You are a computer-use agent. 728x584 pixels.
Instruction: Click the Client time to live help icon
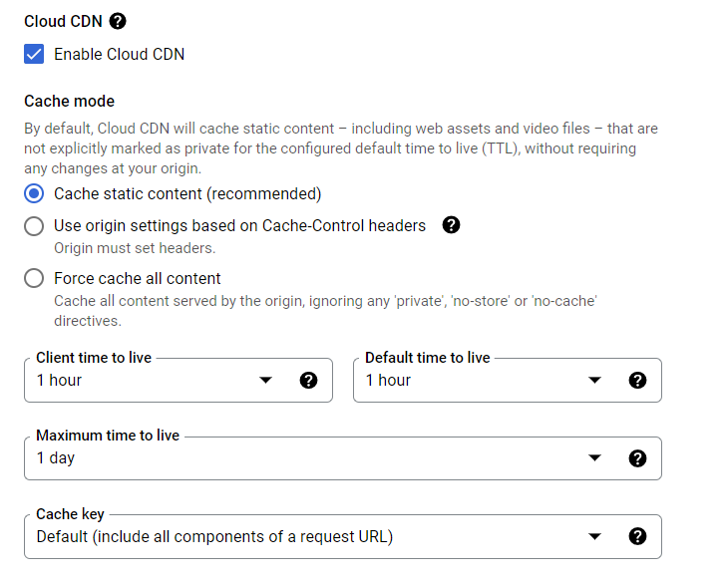coord(309,380)
